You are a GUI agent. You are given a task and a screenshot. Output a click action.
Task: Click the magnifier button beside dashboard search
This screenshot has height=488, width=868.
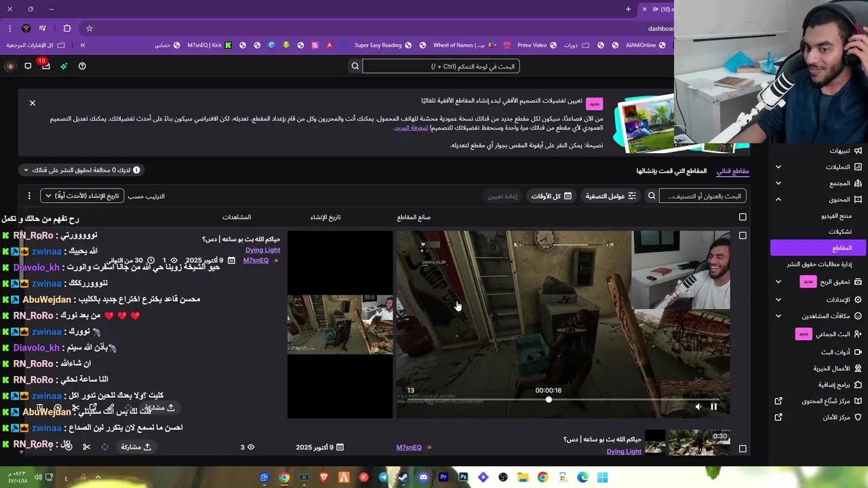tap(355, 66)
